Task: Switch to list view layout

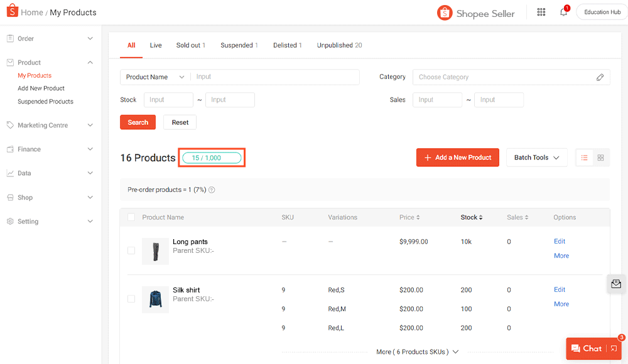Action: click(x=584, y=158)
